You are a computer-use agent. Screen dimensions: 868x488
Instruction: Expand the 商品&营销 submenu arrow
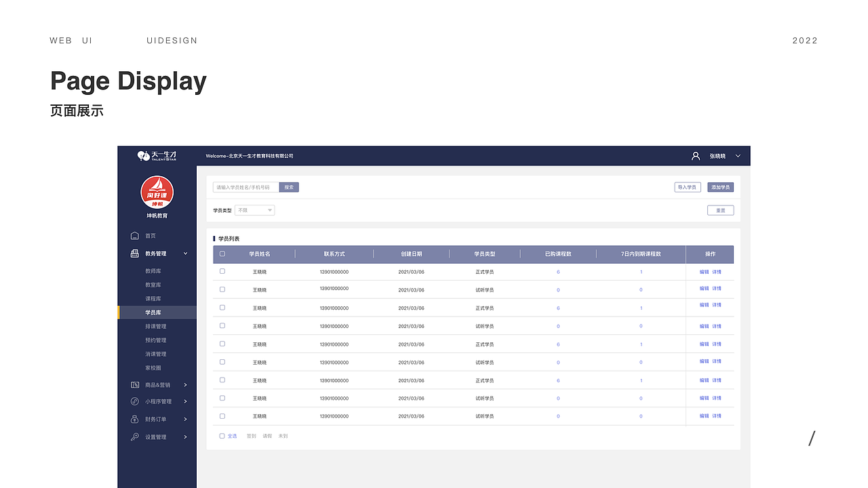point(185,385)
